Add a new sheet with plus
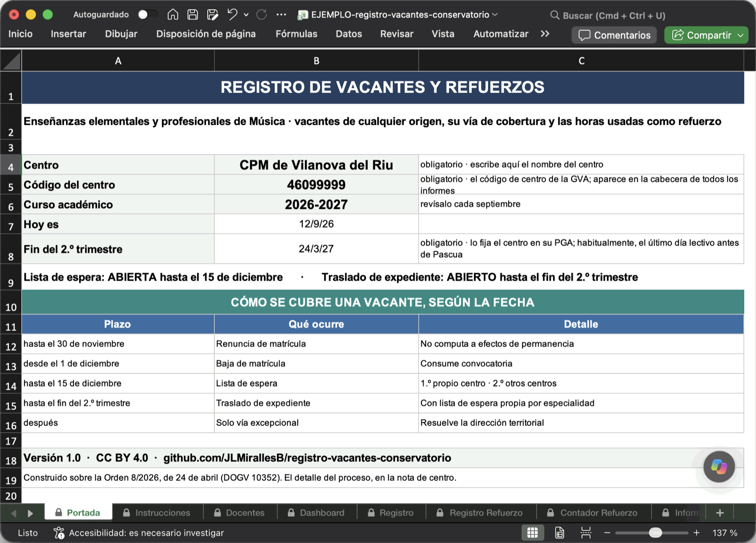Screen dimensions: 756x543 pyautogui.click(x=720, y=513)
